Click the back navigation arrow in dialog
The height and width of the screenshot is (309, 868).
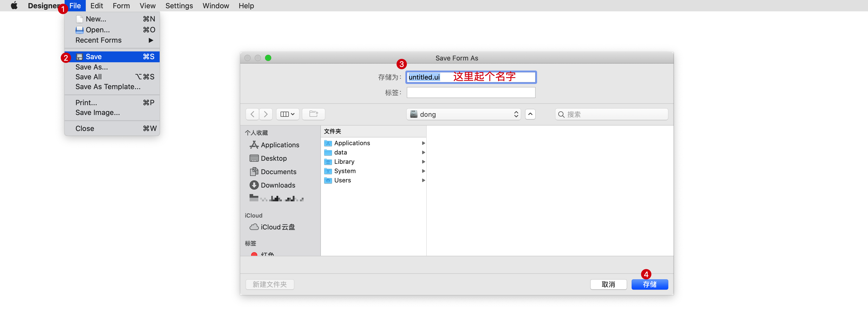(x=252, y=114)
